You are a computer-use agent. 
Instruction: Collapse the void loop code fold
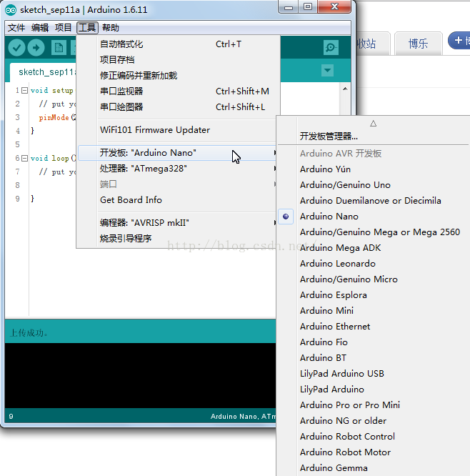(25, 158)
